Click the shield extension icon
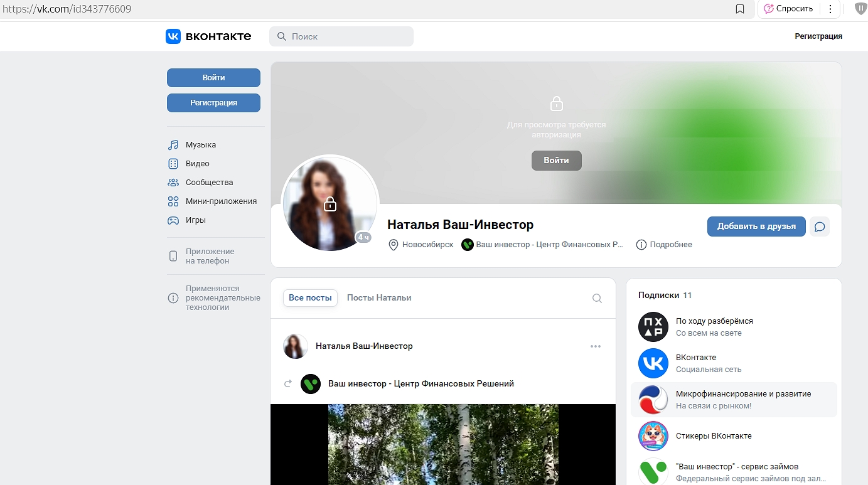Viewport: 868px width, 485px height. [x=860, y=9]
